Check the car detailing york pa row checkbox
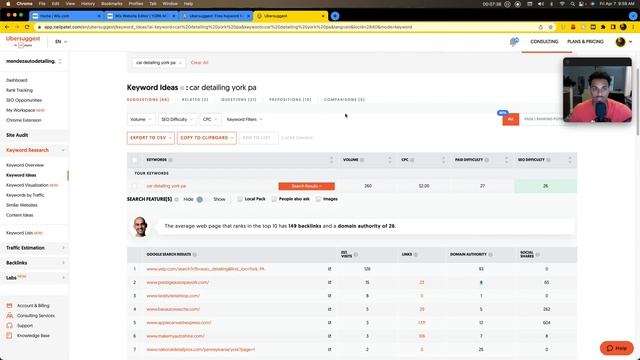Image resolution: width=640 pixels, height=360 pixels. tap(135, 186)
